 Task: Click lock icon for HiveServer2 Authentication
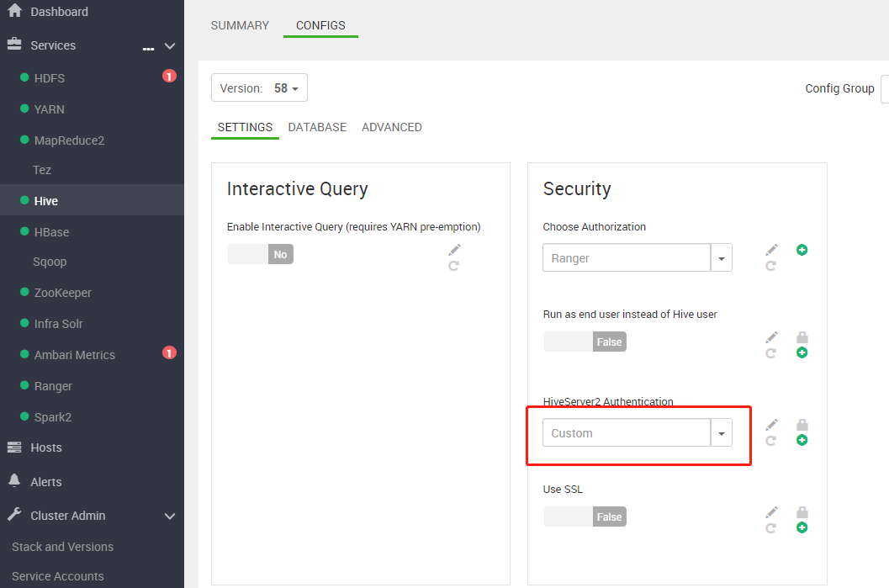pos(802,425)
